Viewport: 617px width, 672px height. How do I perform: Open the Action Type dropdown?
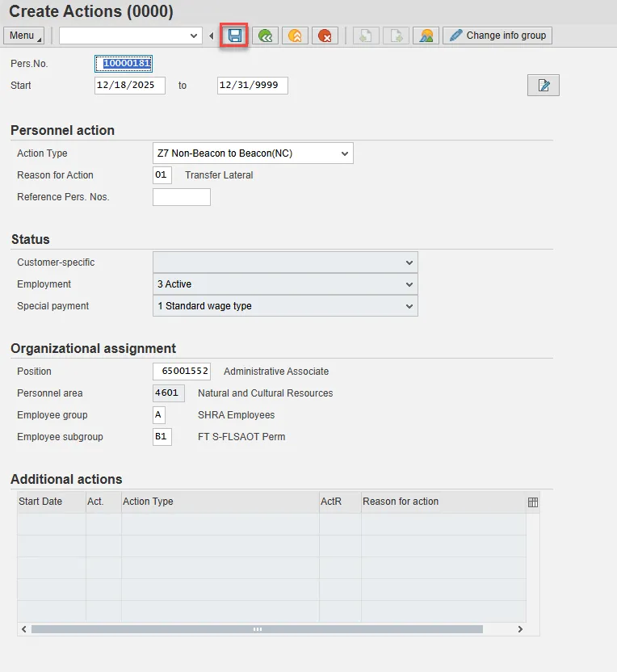click(x=345, y=153)
